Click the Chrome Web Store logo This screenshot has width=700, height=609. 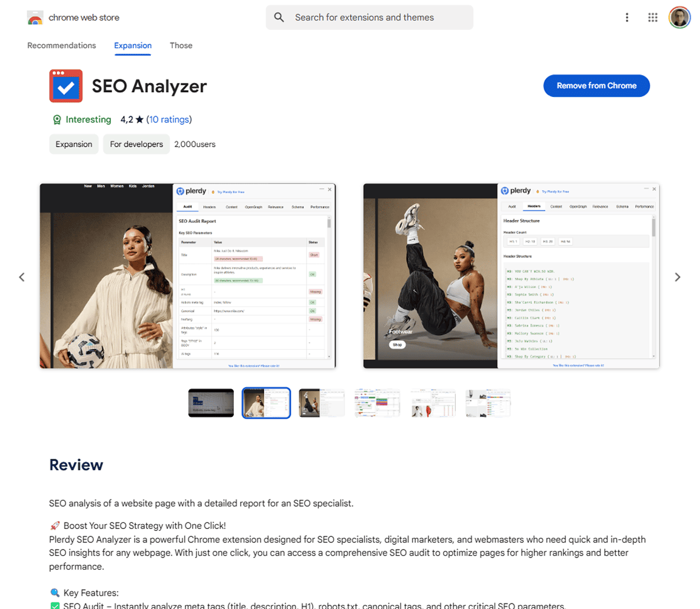tap(35, 17)
